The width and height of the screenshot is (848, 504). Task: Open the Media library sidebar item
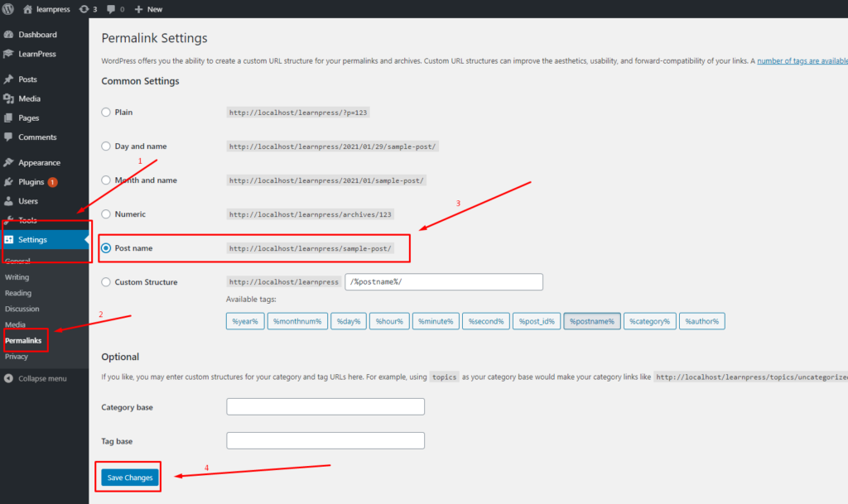coord(29,98)
